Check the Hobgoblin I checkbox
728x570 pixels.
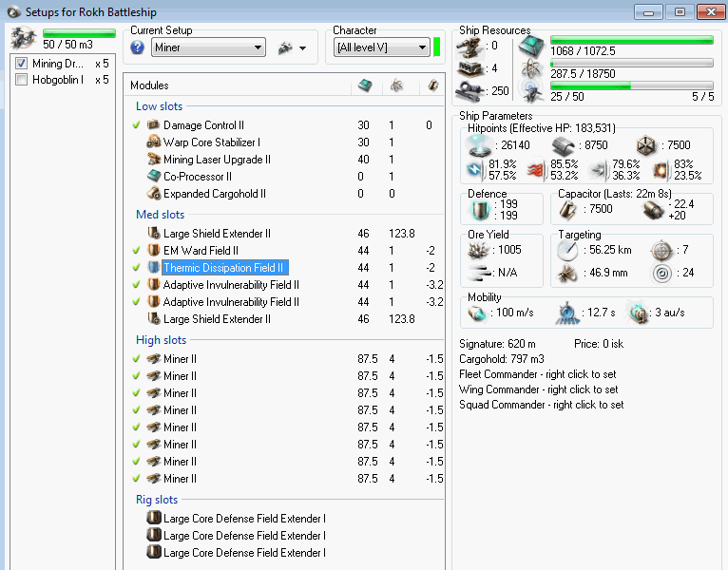tap(21, 80)
